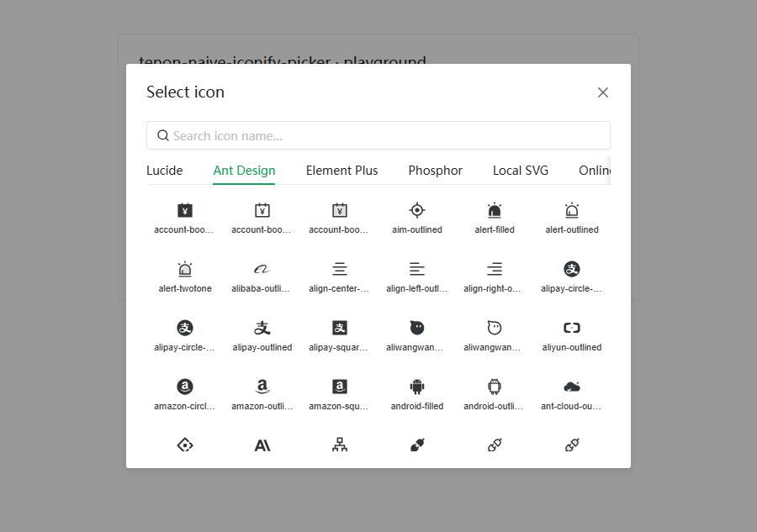Select the align-right icon

(x=495, y=269)
